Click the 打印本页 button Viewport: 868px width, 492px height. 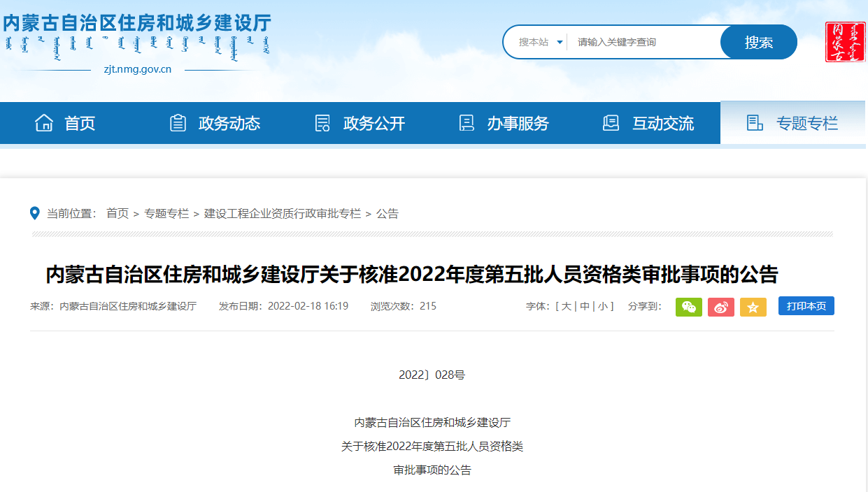click(x=806, y=305)
